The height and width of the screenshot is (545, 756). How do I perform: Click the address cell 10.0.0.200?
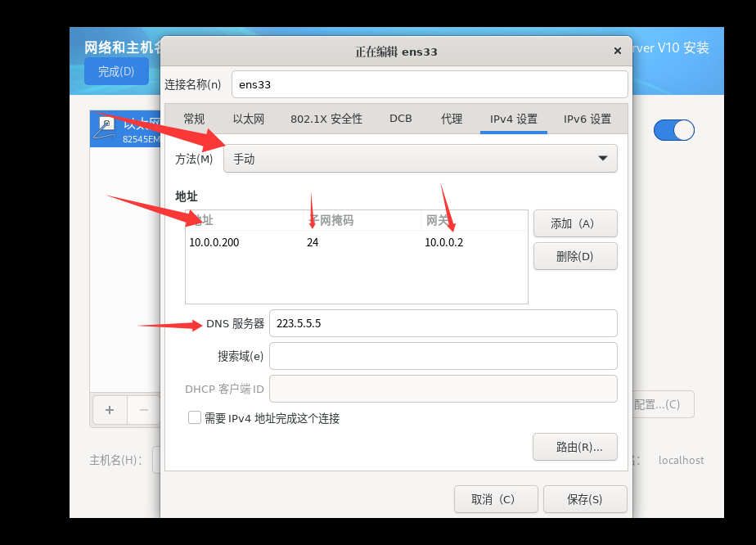tap(214, 242)
